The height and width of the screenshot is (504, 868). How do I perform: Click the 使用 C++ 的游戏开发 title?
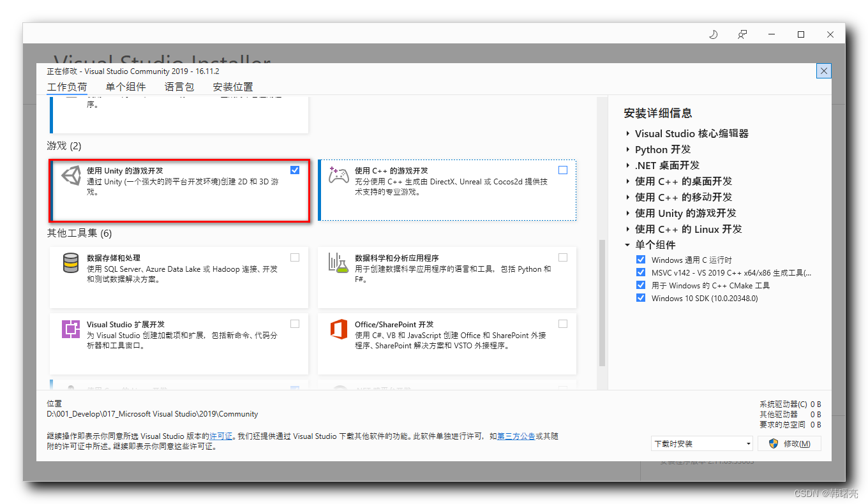[391, 171]
